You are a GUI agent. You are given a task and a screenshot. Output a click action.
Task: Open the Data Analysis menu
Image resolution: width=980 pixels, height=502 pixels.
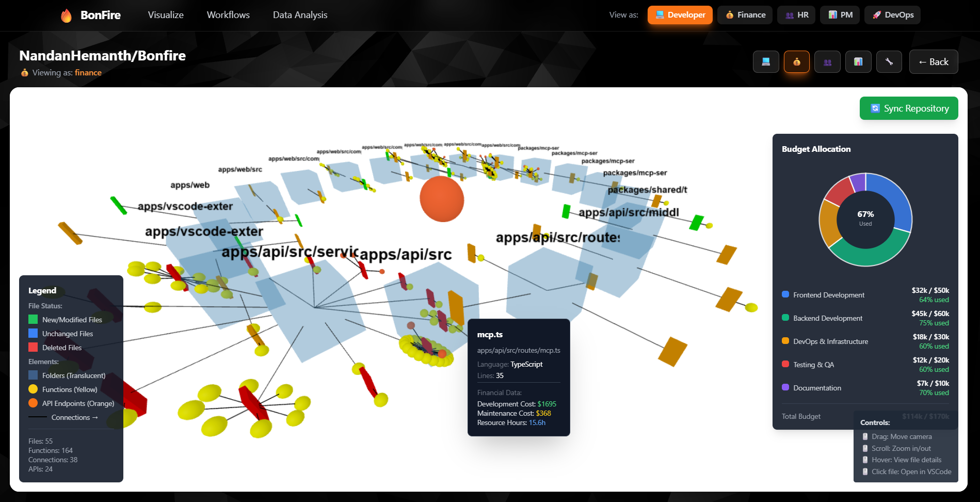tap(300, 15)
